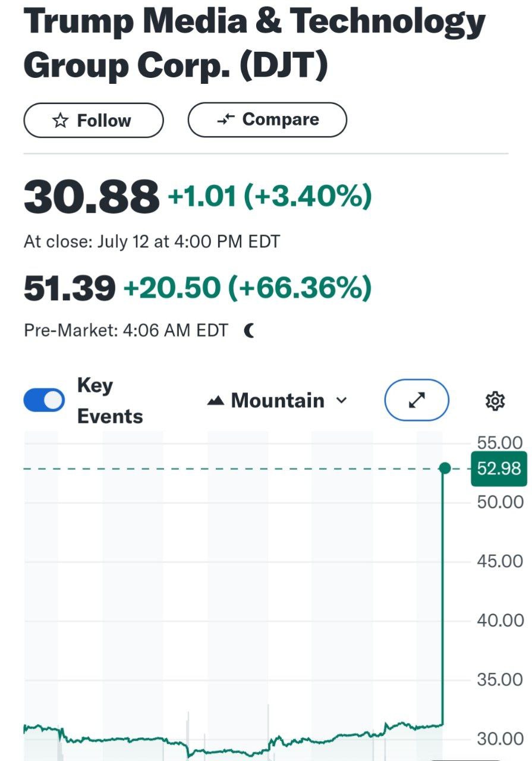Turn off the Key Events toggle
The image size is (532, 761).
click(44, 400)
